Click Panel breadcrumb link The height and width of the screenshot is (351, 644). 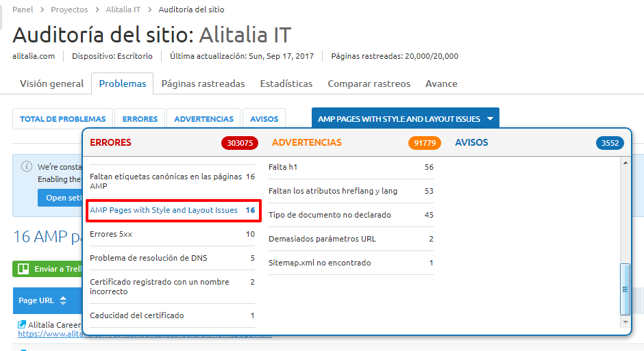coord(23,10)
